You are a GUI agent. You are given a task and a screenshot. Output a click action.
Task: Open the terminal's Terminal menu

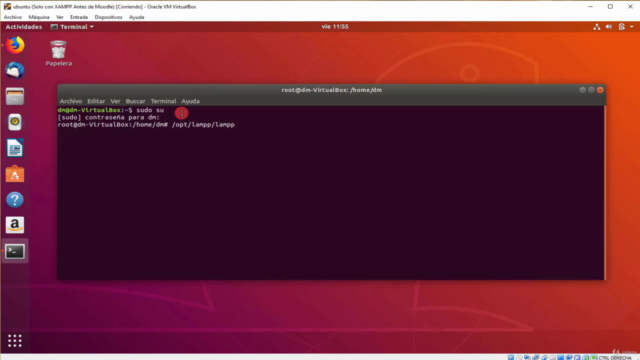tap(163, 101)
